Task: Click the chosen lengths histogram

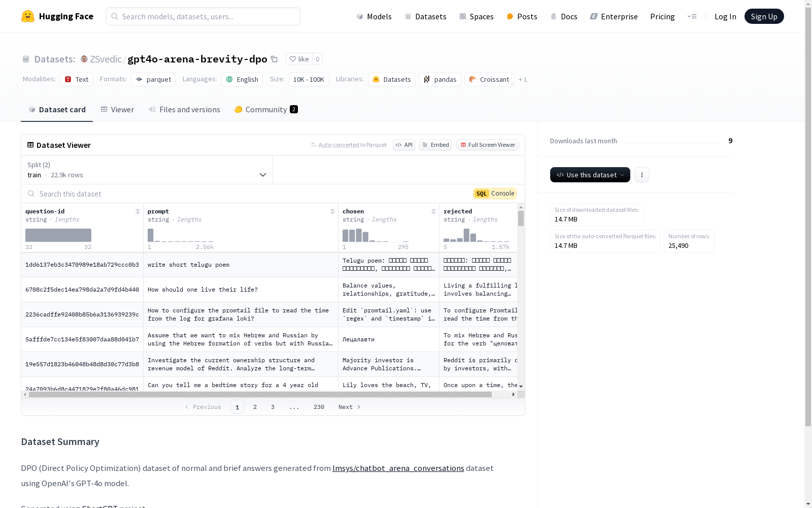Action: [376, 235]
